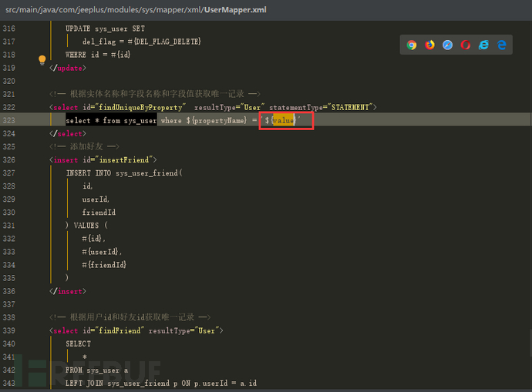The height and width of the screenshot is (392, 532).
Task: Open file preview in Safari browser
Action: tap(447, 45)
